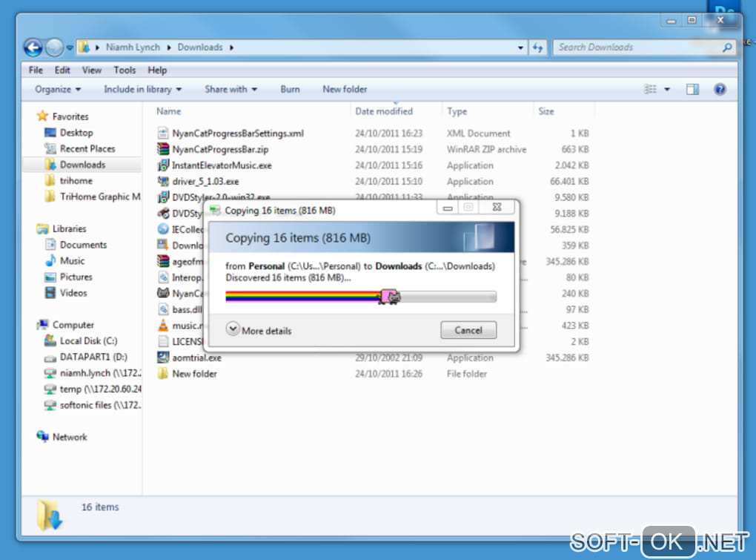Open the recent pages dropdown arrow
Image resolution: width=756 pixels, height=560 pixels.
[x=70, y=47]
